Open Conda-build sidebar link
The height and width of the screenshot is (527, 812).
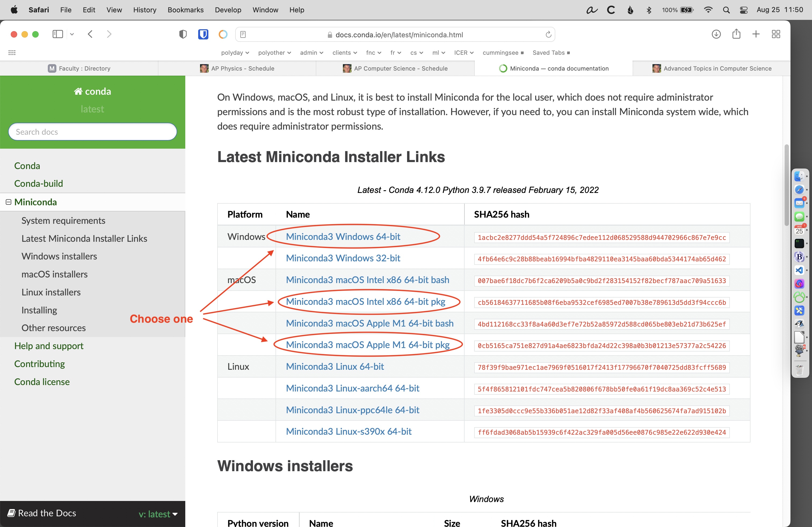pyautogui.click(x=39, y=183)
